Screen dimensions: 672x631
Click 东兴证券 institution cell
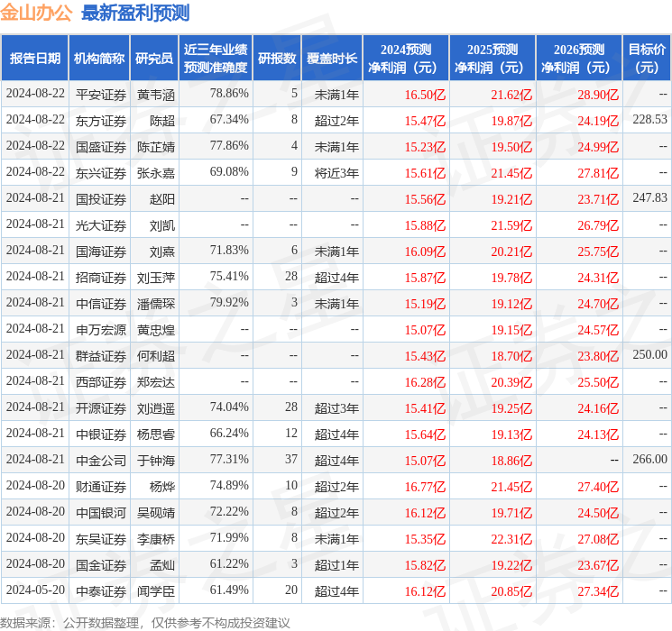point(101,173)
